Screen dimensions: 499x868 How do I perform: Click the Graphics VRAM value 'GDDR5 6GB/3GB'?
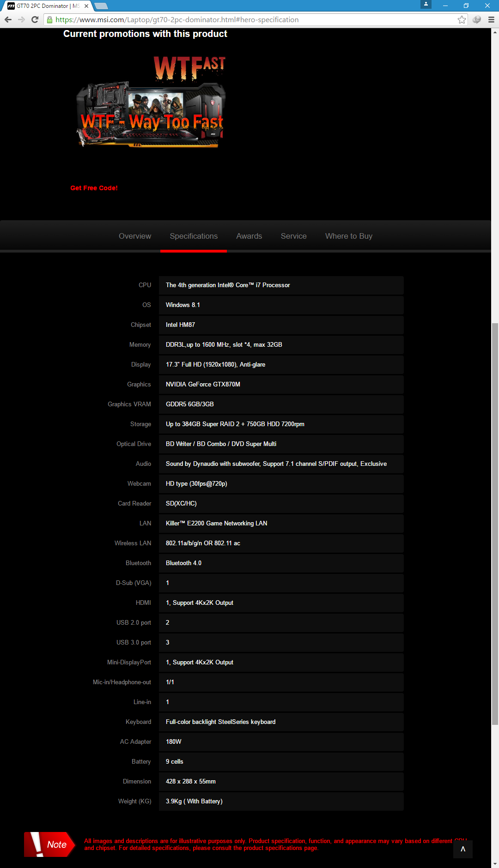pos(190,404)
